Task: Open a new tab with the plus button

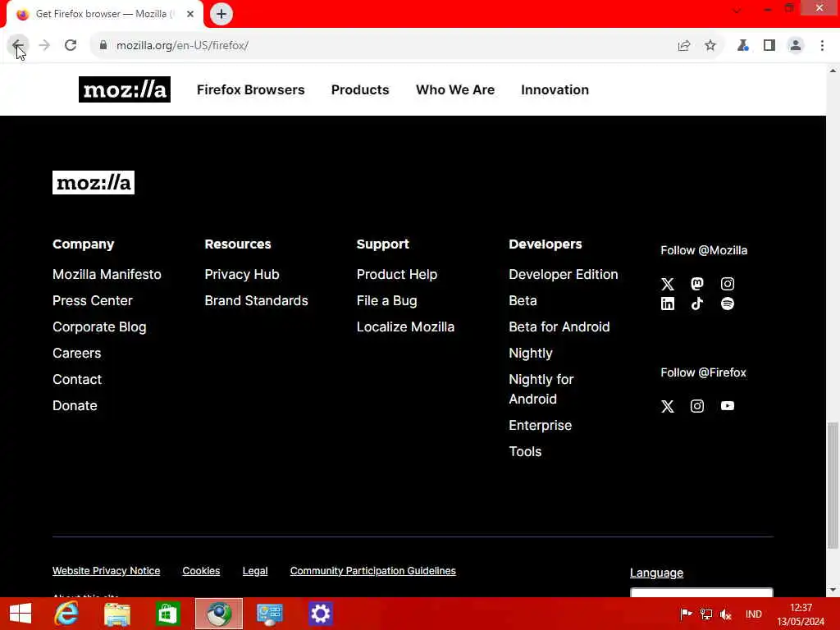Action: (x=221, y=14)
